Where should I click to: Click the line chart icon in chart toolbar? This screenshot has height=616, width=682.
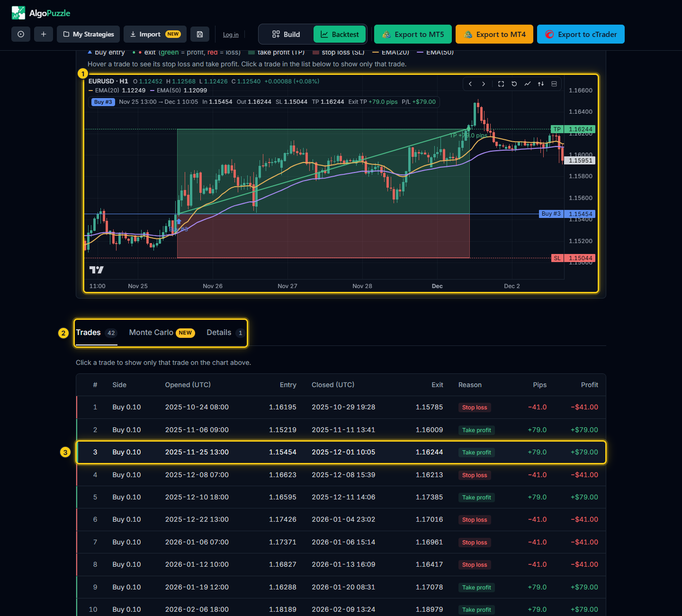pyautogui.click(x=528, y=84)
